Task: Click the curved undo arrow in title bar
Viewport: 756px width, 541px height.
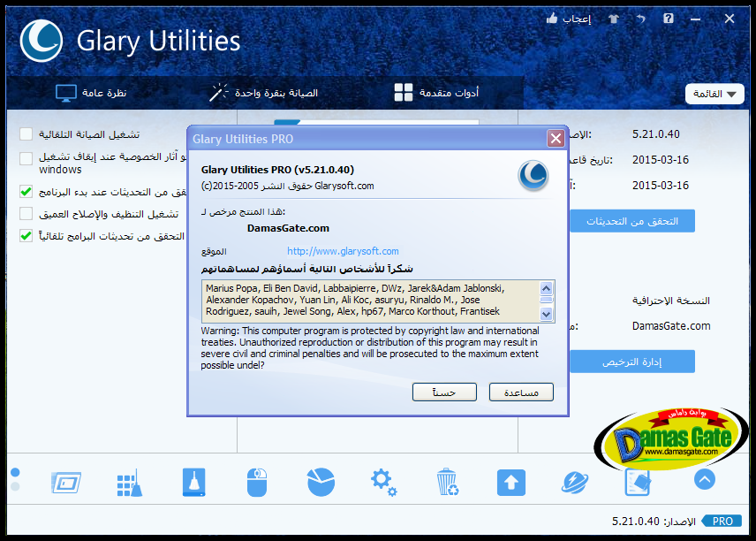Action: 641,19
